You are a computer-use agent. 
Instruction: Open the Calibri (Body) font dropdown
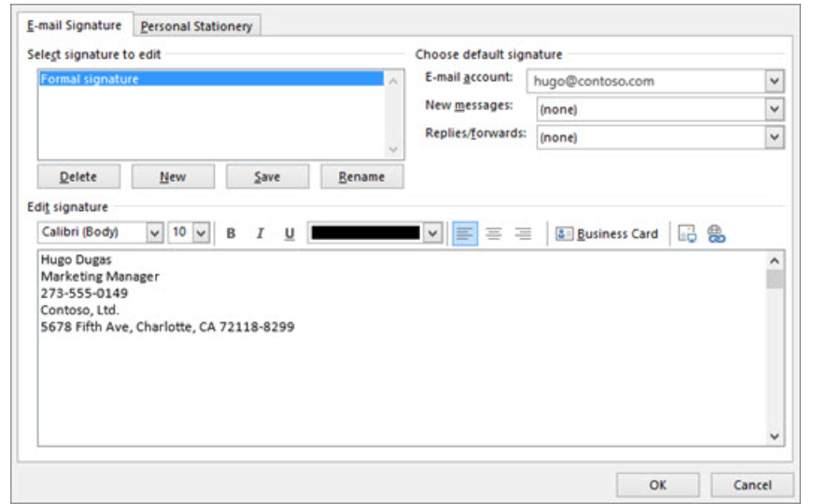tap(155, 233)
